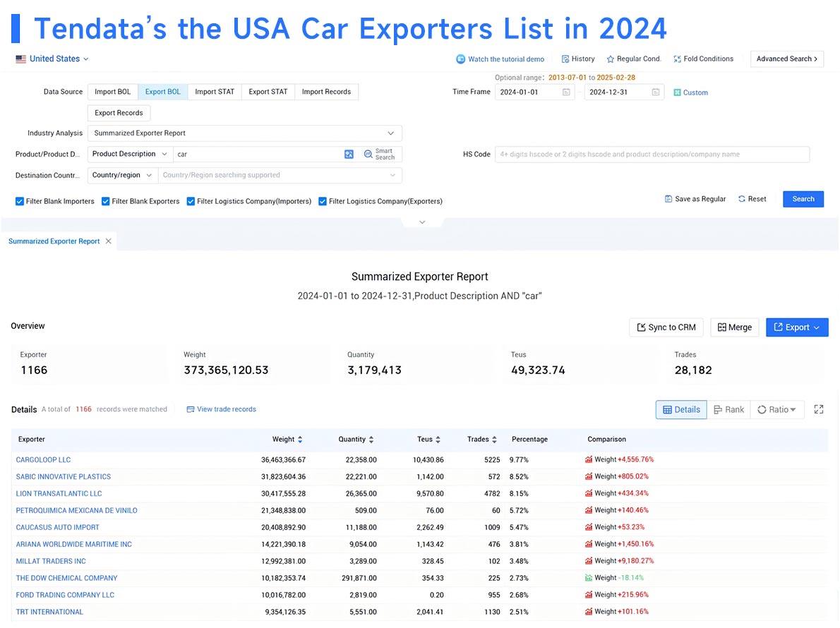Click Sync to CRM button
Screen dimensions: 840x628
[666, 327]
